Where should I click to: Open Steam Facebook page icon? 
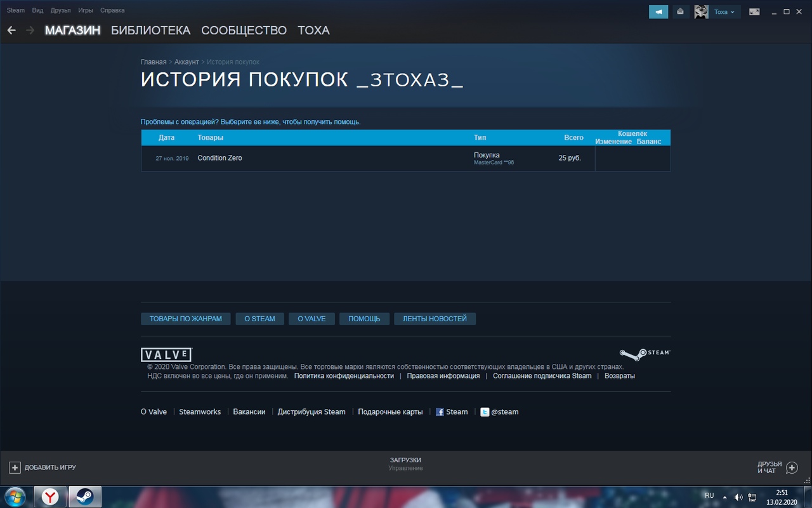pyautogui.click(x=440, y=412)
